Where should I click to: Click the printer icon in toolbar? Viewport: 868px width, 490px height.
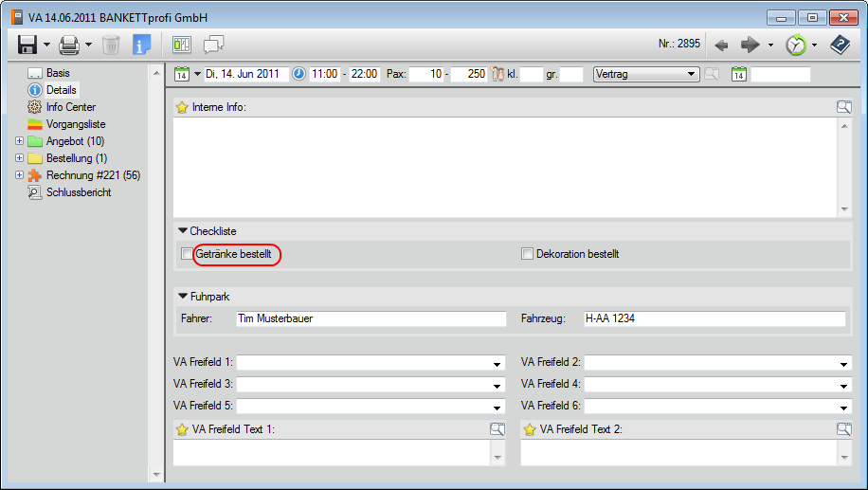point(69,45)
